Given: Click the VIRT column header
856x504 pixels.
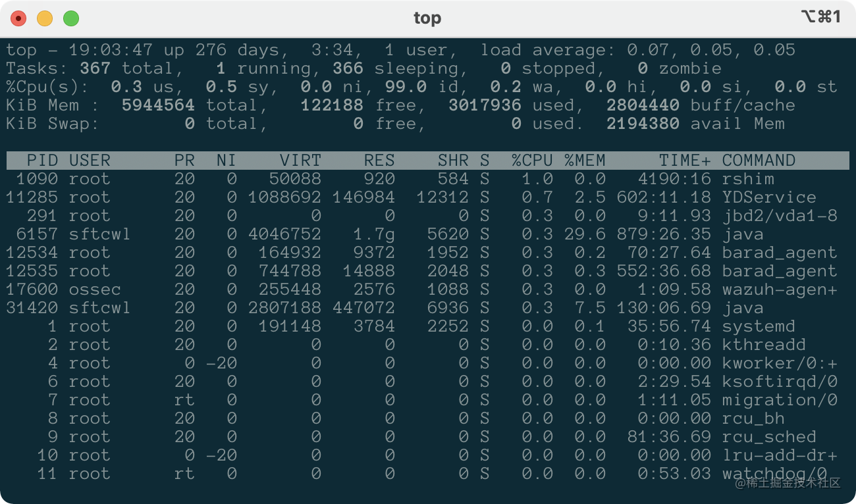Looking at the screenshot, I should (300, 161).
